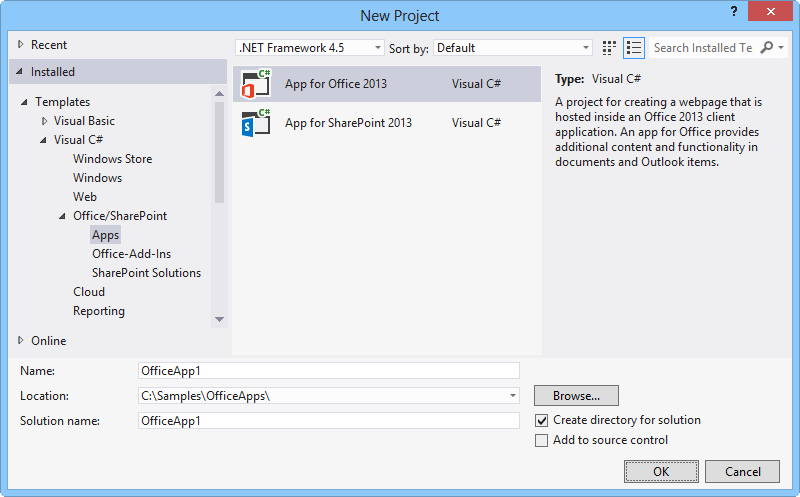
Task: Click the Cancel button
Action: click(742, 471)
